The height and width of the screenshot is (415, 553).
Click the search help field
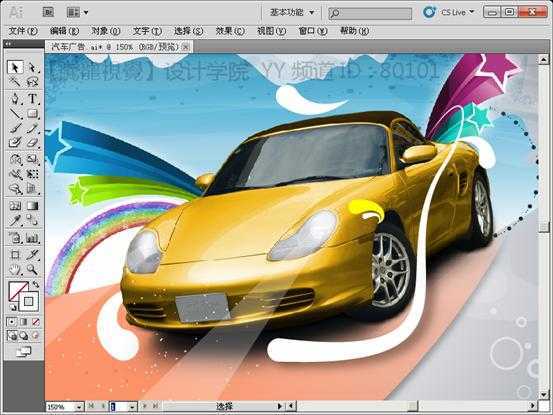click(370, 13)
